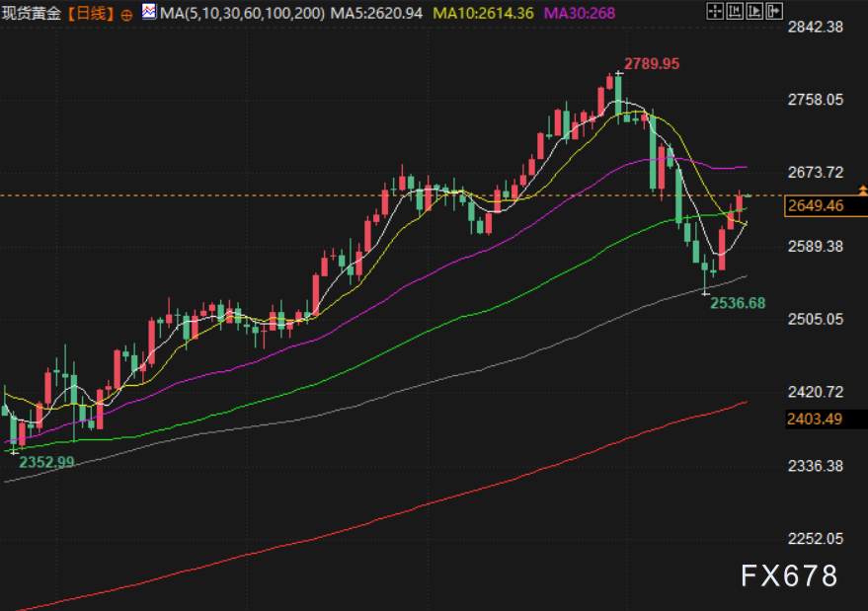This screenshot has height=611, width=868.
Task: Click the 2403.49 MA200 price tag
Action: coord(816,420)
